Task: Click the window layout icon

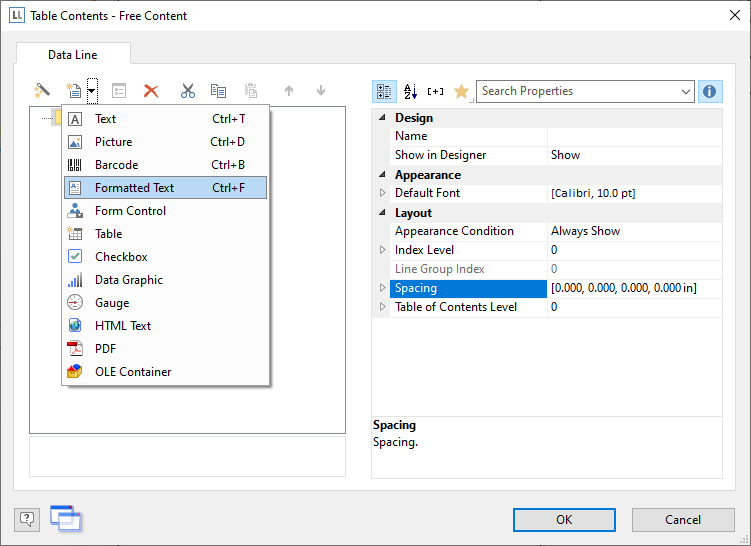Action: click(x=66, y=518)
